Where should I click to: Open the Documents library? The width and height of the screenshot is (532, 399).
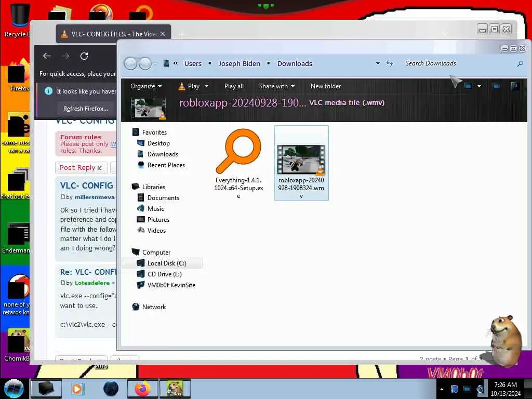pos(163,198)
